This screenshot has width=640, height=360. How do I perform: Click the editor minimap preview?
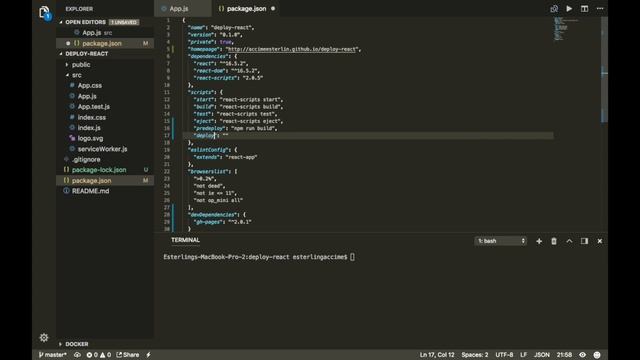pyautogui.click(x=565, y=29)
